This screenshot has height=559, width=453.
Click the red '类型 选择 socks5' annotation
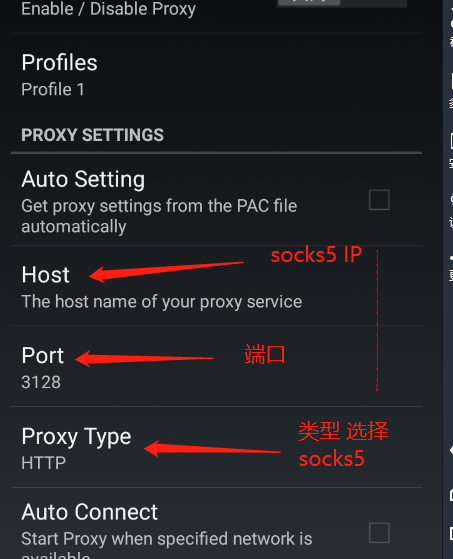[x=343, y=445]
